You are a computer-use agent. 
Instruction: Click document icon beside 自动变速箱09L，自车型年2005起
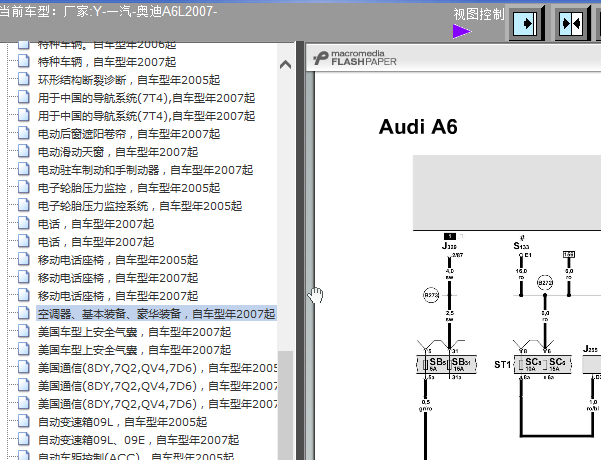pyautogui.click(x=23, y=422)
